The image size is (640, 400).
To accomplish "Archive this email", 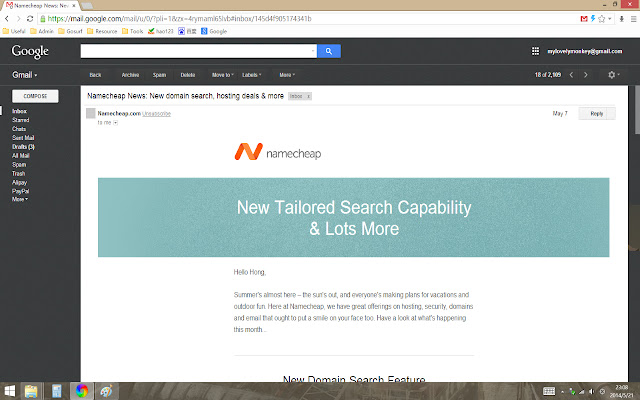I will pos(130,75).
